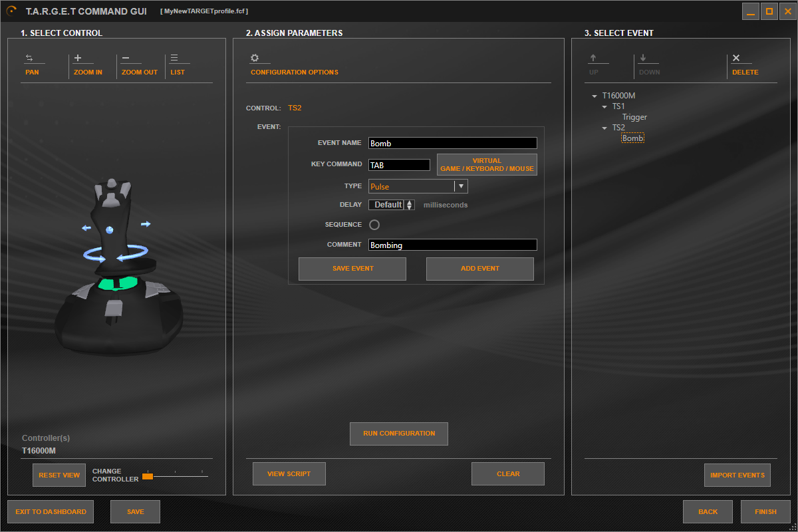
Task: Select the green highlighted TS2 base button
Action: click(x=116, y=284)
